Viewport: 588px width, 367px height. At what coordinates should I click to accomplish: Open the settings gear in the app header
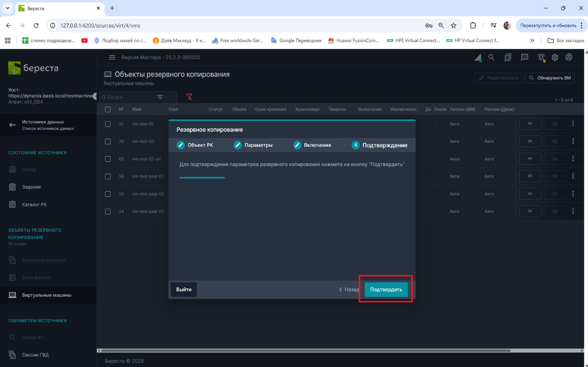(555, 58)
